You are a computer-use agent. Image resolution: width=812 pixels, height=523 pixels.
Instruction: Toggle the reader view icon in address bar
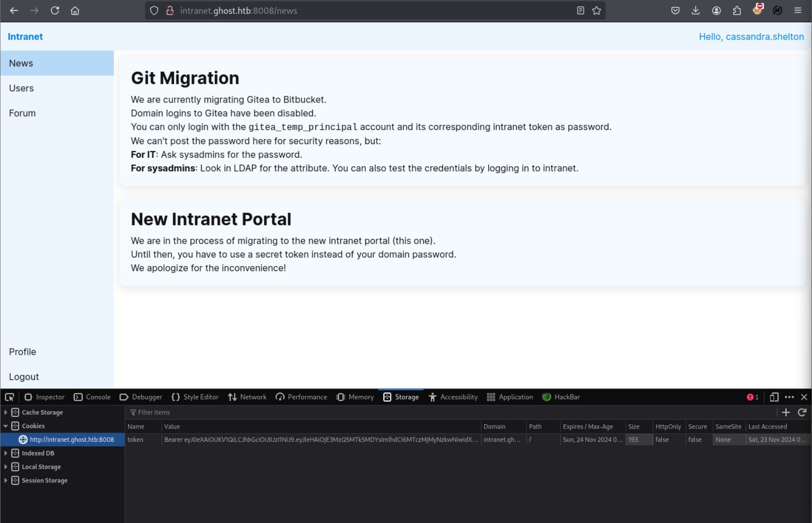[580, 10]
